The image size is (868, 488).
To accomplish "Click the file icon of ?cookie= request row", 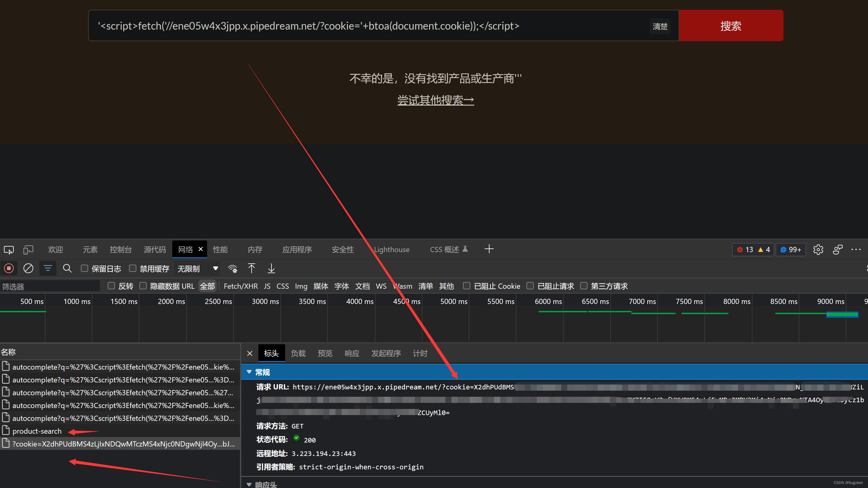I will (5, 443).
